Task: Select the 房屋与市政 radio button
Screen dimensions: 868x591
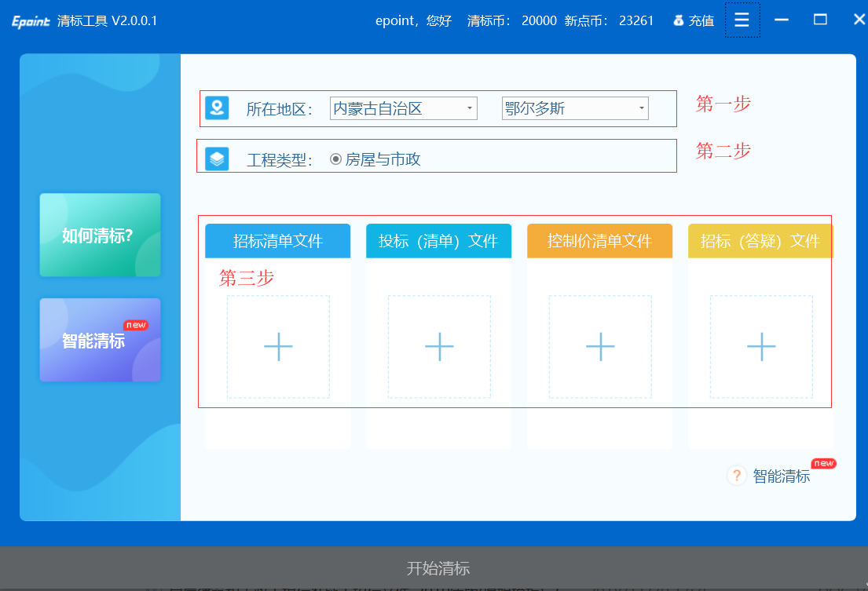Action: (x=336, y=159)
